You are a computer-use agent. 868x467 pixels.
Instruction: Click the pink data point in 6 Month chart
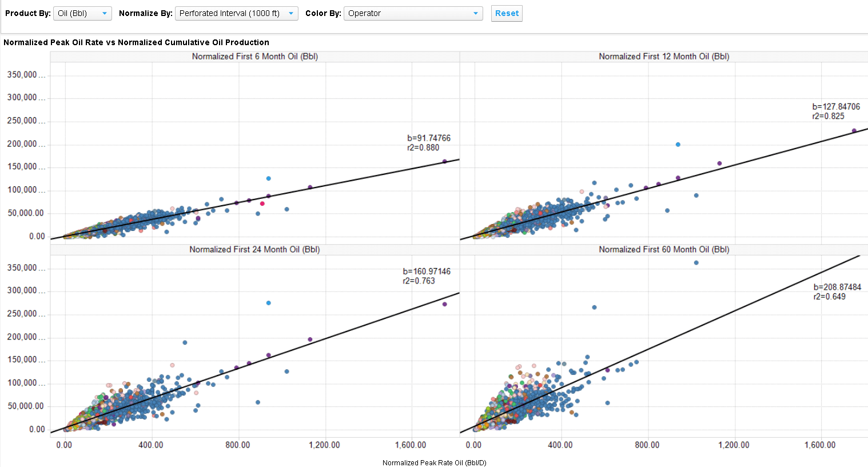click(x=262, y=203)
